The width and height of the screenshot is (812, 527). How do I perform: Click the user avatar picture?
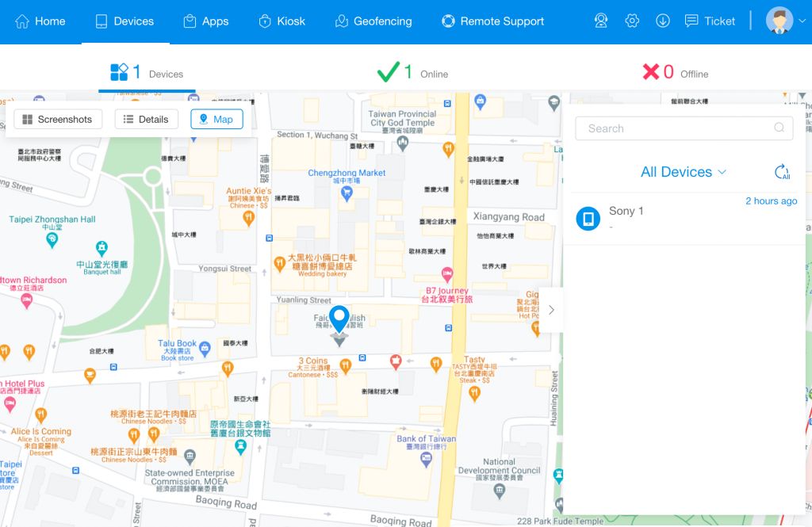(779, 21)
